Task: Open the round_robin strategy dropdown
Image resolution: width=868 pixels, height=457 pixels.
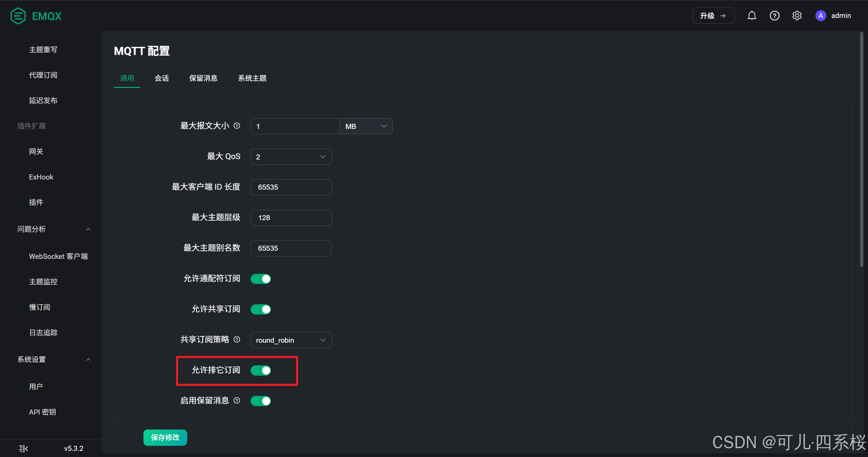Action: point(291,340)
